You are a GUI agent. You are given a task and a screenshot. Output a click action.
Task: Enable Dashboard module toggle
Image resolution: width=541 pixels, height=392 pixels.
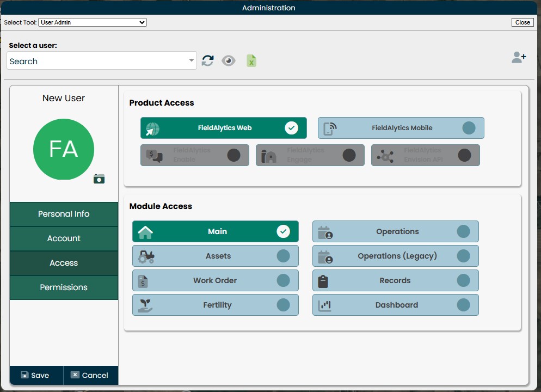463,305
